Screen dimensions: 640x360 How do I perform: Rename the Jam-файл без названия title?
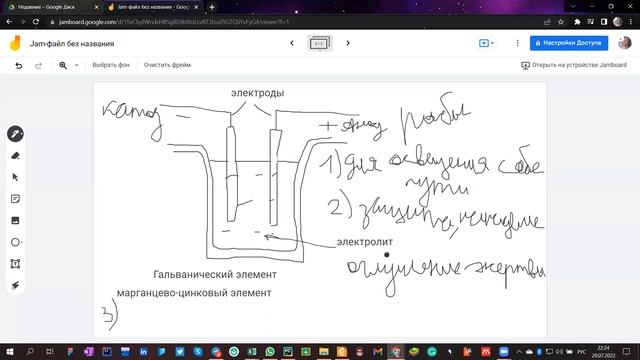tap(72, 44)
